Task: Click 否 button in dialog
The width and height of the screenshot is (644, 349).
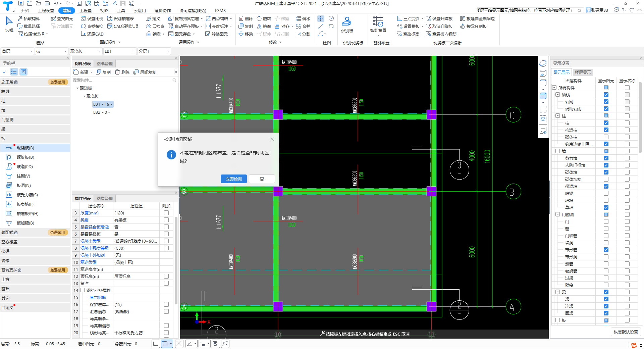Action: (262, 179)
